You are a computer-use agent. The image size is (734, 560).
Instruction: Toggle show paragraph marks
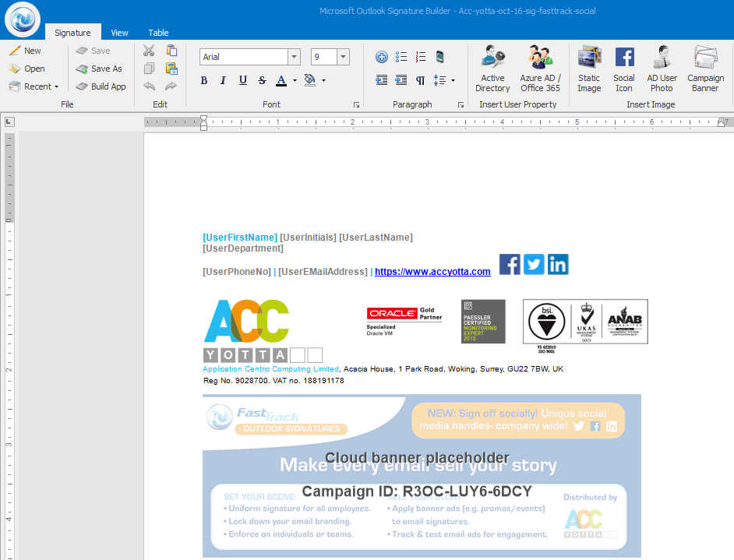[420, 80]
